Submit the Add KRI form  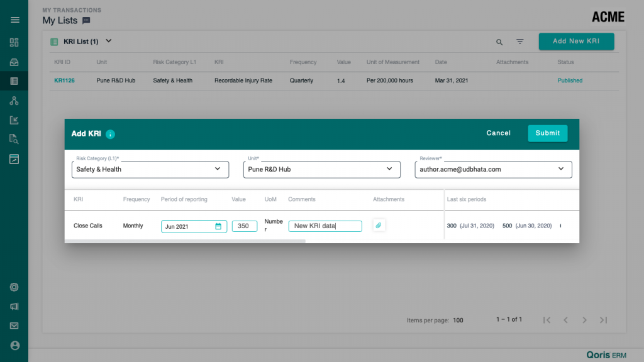coord(548,133)
